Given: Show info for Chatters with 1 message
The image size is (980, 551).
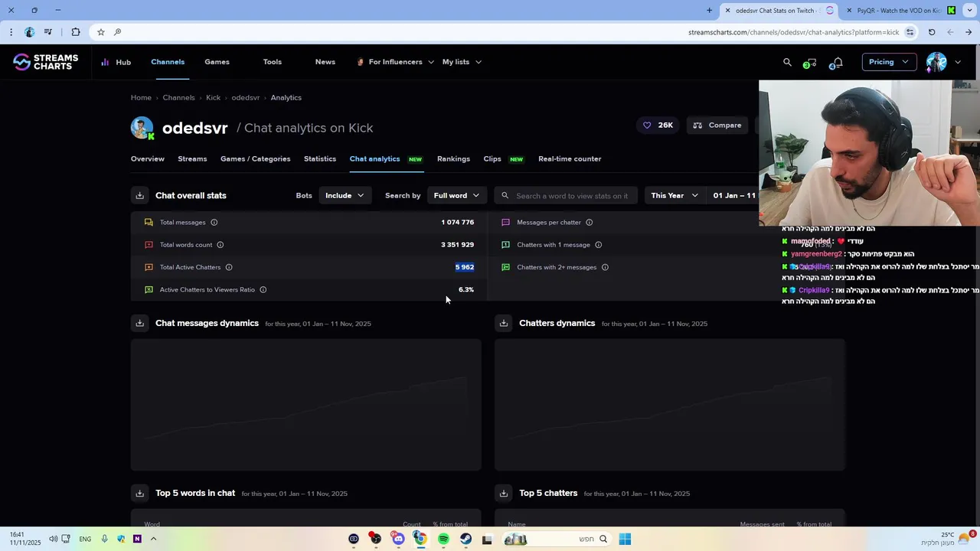Looking at the screenshot, I should (599, 245).
